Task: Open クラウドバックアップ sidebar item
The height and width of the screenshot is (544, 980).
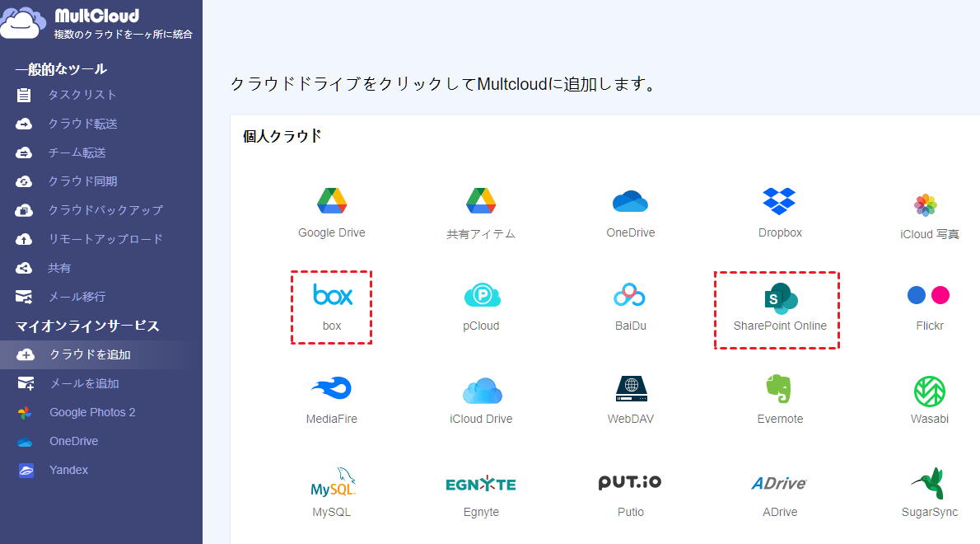Action: tap(105, 210)
